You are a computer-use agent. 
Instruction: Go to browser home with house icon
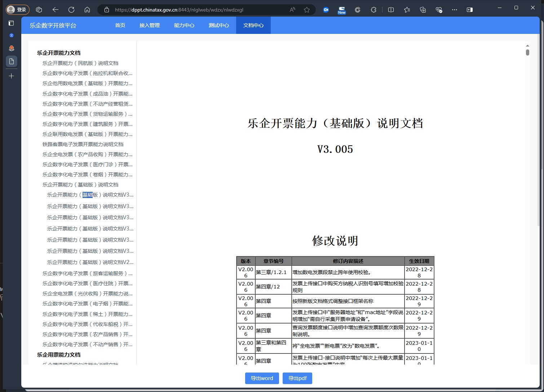(87, 10)
